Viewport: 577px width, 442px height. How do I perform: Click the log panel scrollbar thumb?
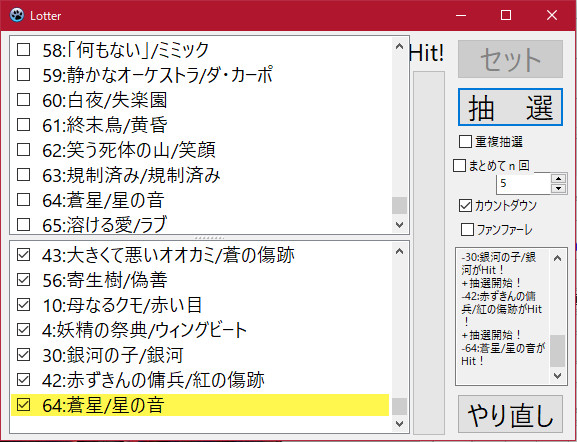coord(557,351)
